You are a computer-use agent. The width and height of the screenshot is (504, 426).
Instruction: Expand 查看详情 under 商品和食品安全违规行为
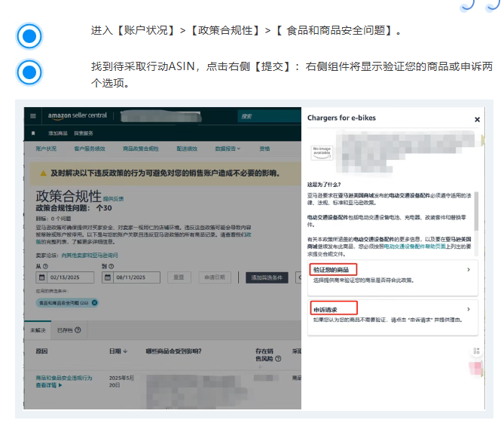[49, 385]
